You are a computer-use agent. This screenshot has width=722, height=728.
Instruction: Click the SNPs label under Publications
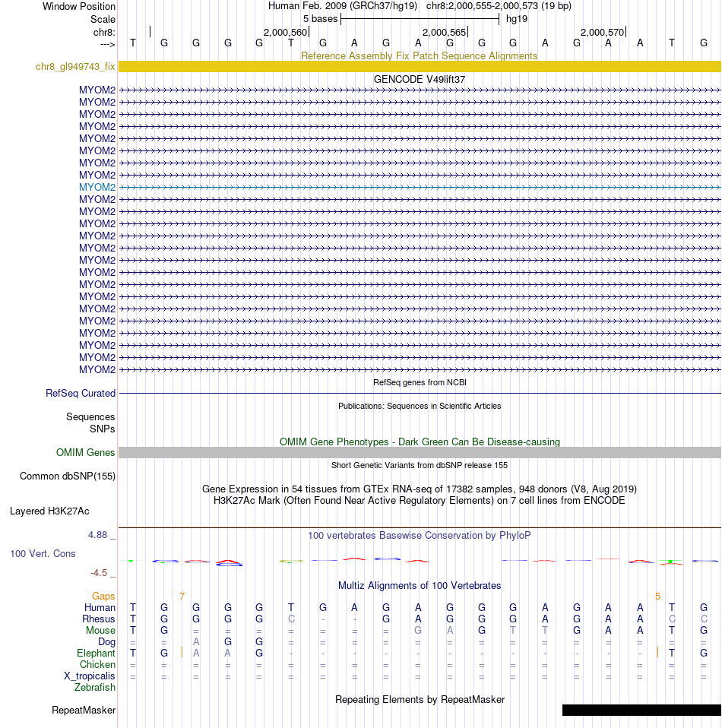(103, 429)
